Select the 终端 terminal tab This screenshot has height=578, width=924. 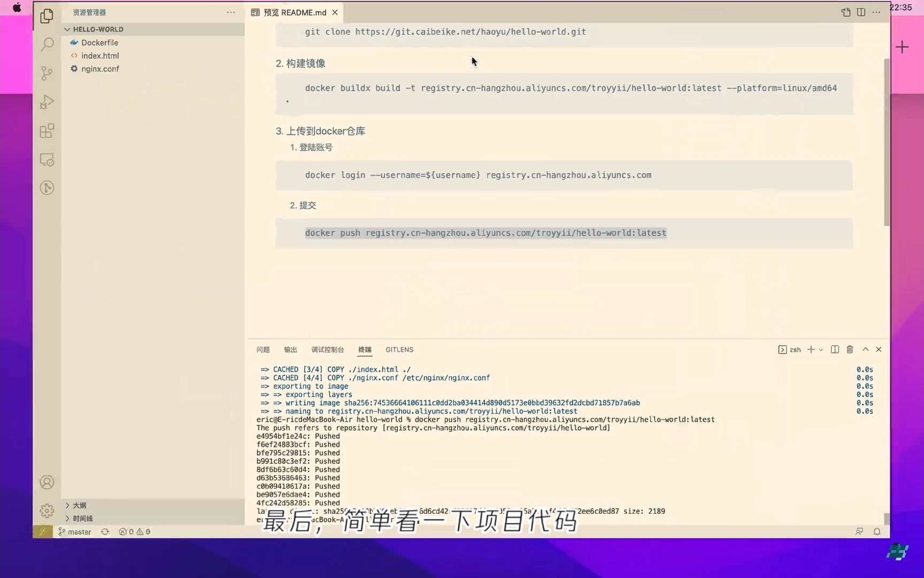[x=365, y=349]
